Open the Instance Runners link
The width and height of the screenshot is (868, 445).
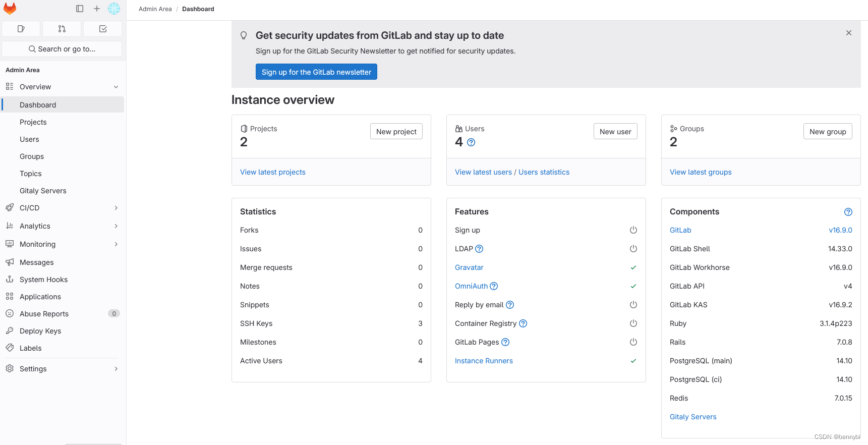pyautogui.click(x=484, y=361)
